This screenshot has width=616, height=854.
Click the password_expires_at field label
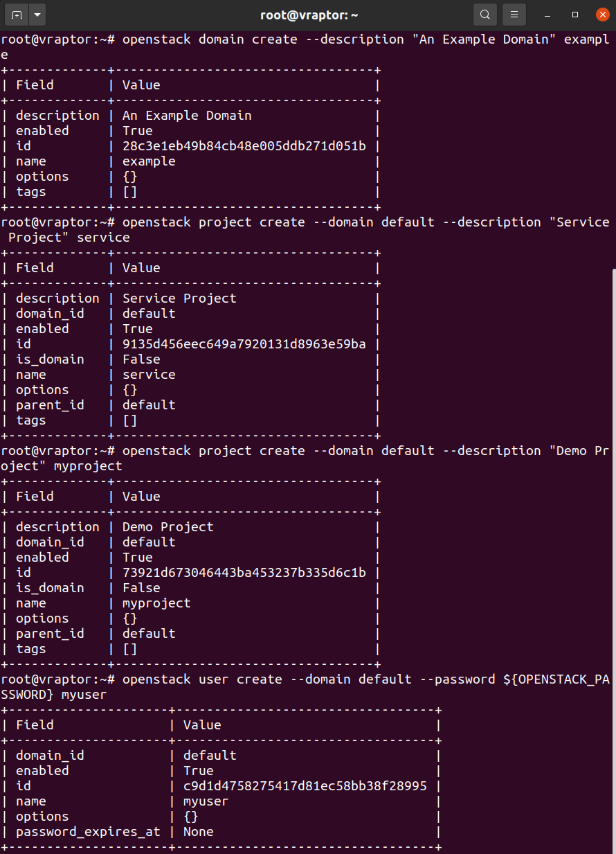(88, 832)
